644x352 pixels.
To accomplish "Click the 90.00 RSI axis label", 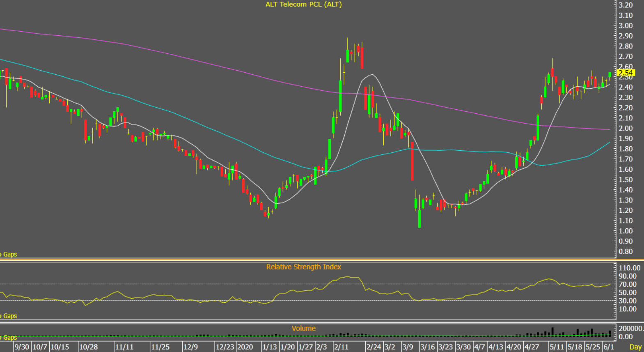I will pyautogui.click(x=628, y=276).
